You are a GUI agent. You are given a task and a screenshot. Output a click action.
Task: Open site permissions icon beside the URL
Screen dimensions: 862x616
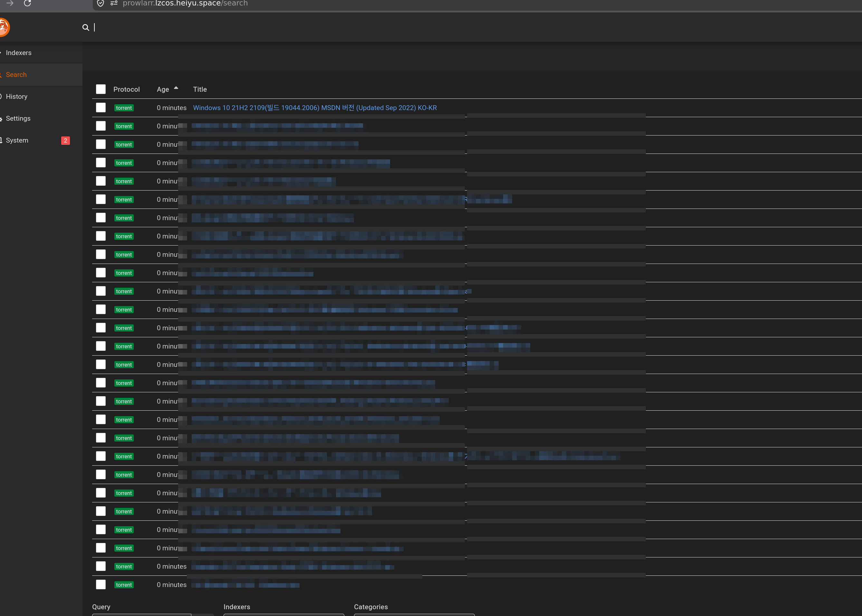114,3
